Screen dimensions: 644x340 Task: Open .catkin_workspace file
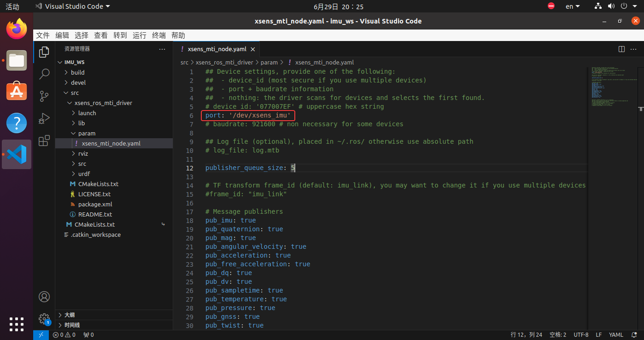click(114, 234)
